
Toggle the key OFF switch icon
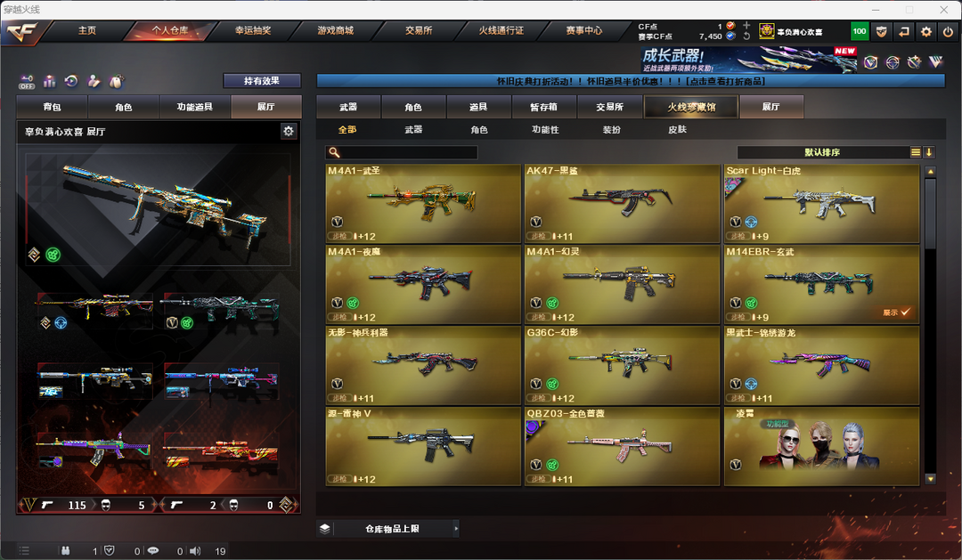tap(27, 82)
